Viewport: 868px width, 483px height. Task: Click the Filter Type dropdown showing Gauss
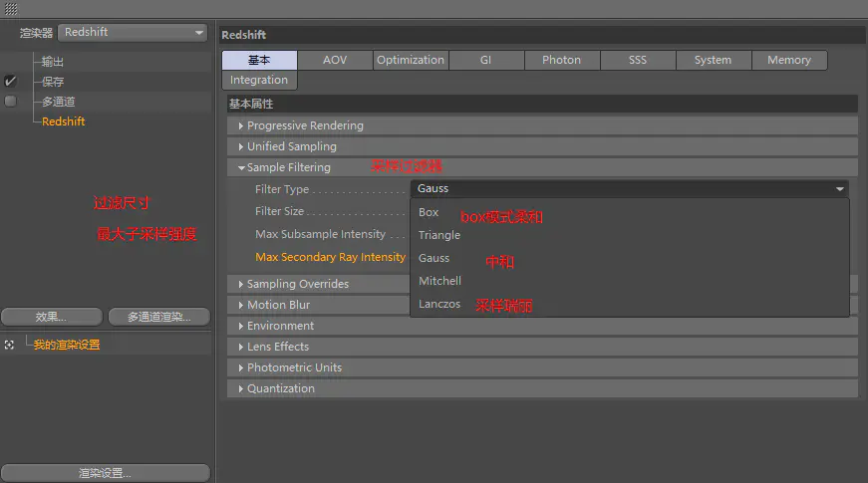630,188
